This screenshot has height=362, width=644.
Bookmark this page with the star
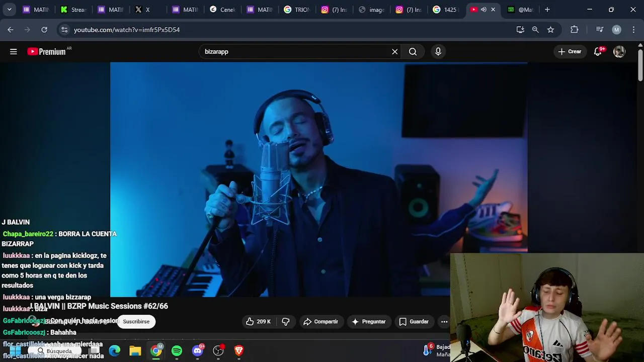coord(550,30)
